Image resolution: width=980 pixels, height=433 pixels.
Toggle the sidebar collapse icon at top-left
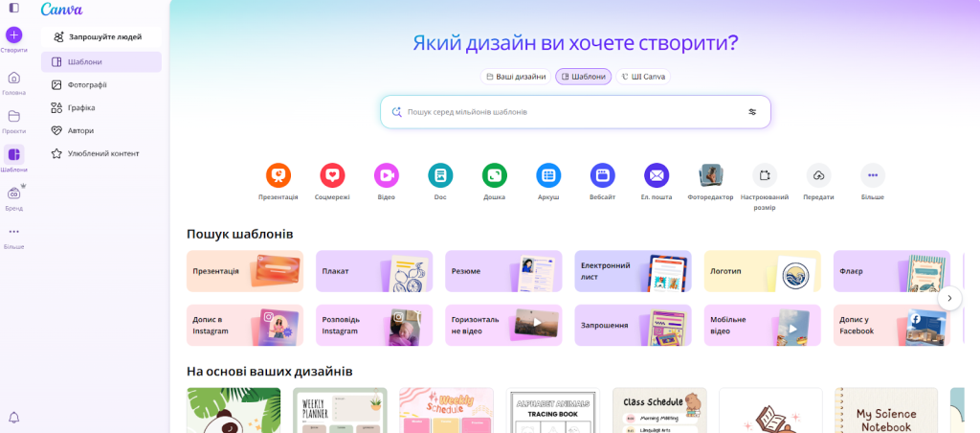(x=13, y=8)
